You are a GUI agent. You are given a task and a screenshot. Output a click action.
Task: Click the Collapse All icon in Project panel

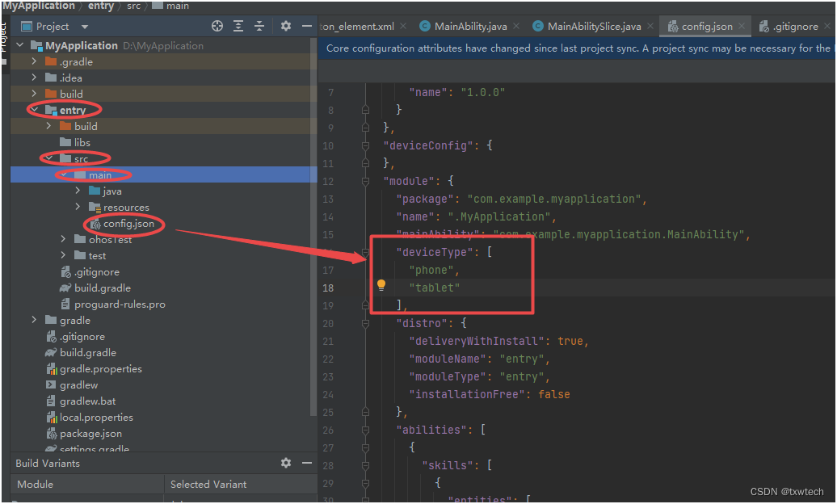tap(259, 26)
